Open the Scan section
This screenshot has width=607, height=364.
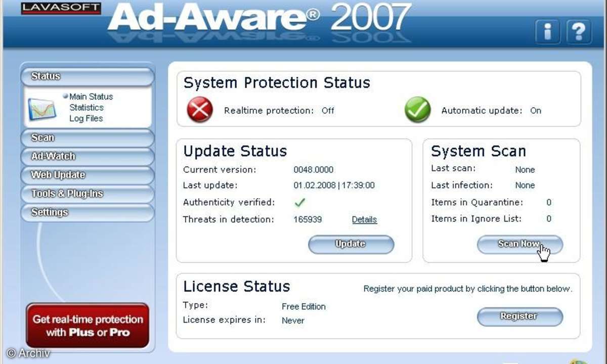[87, 138]
